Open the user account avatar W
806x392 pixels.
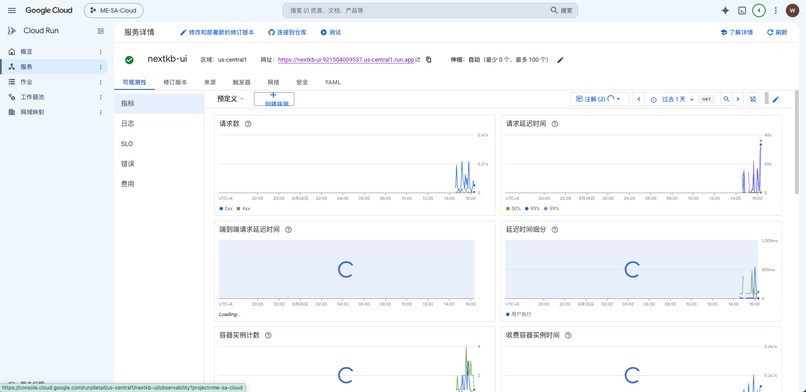(792, 10)
